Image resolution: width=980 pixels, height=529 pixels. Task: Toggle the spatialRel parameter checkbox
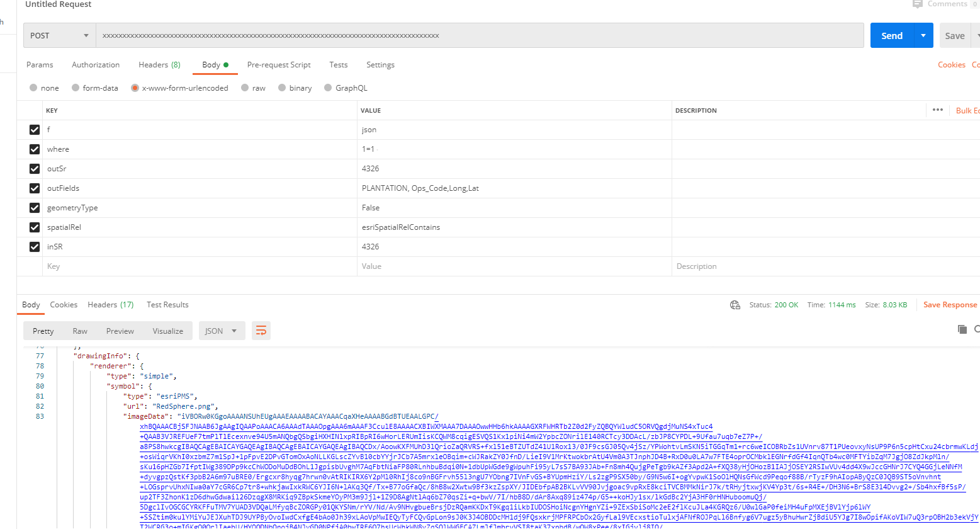34,227
